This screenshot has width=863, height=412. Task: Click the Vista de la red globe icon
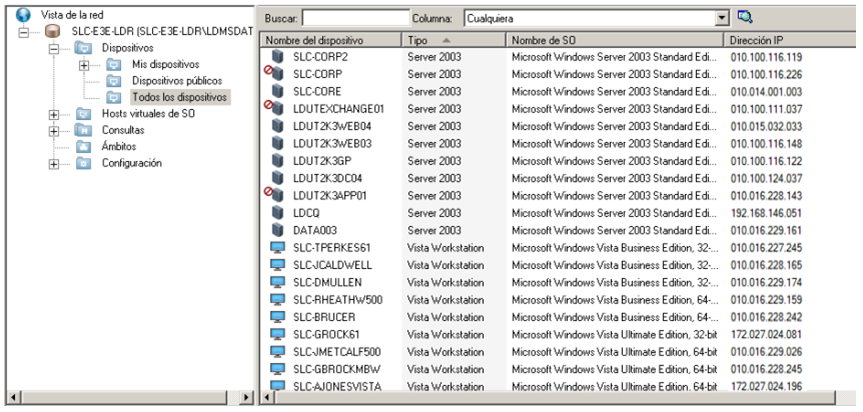pos(25,15)
